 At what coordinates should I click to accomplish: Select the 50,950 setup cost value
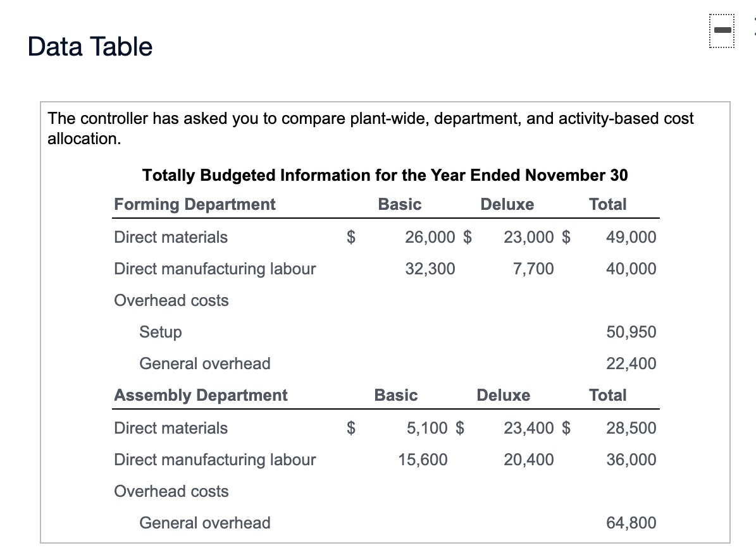(631, 332)
